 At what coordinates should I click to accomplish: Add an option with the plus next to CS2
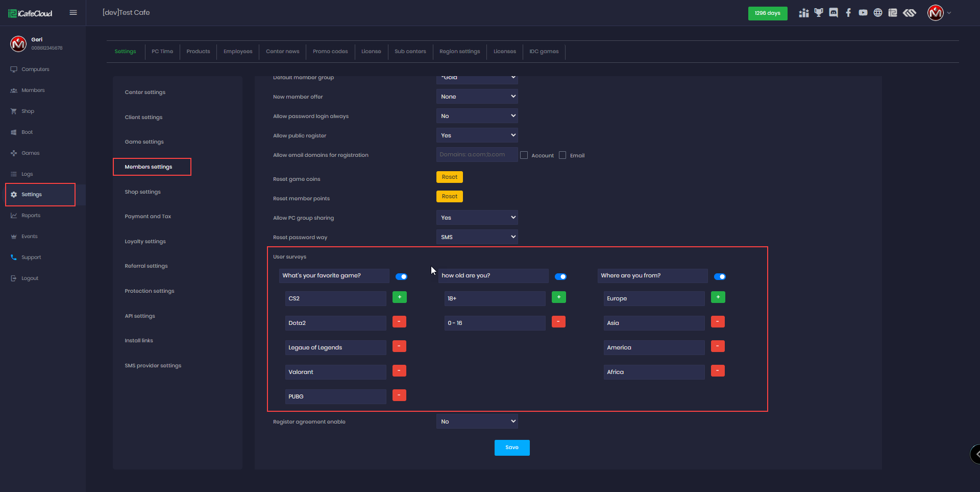tap(399, 297)
